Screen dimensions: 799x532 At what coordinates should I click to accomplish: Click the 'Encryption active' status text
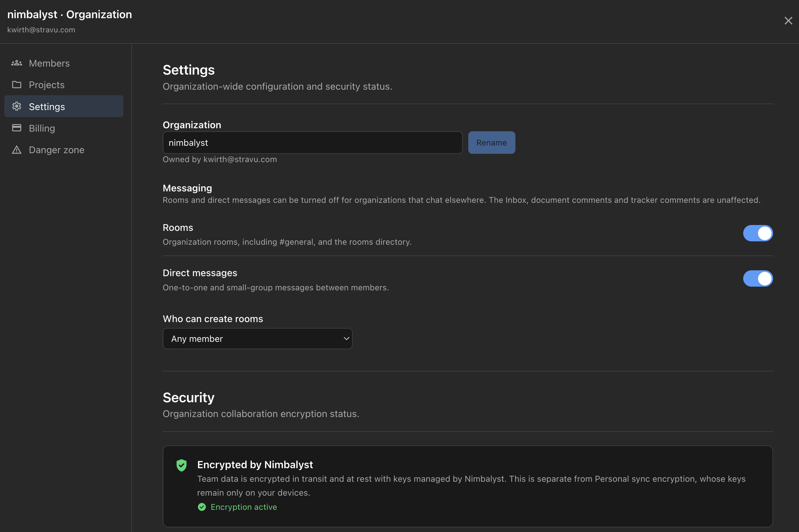click(x=244, y=507)
